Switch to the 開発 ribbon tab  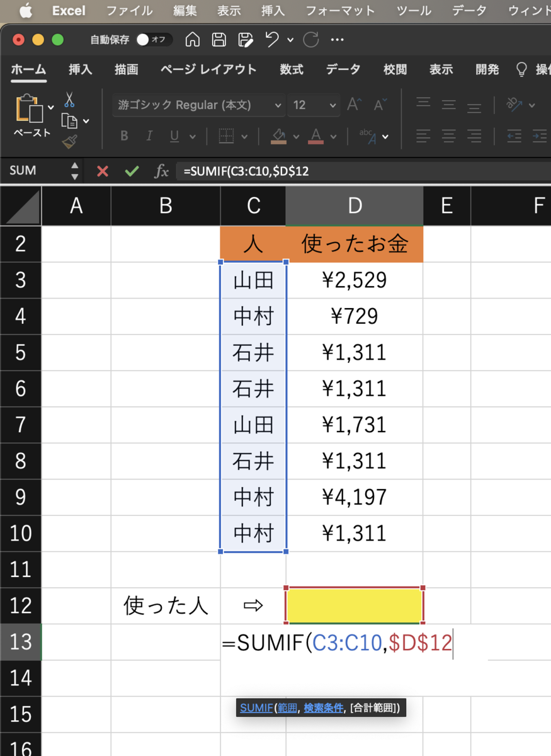(487, 69)
